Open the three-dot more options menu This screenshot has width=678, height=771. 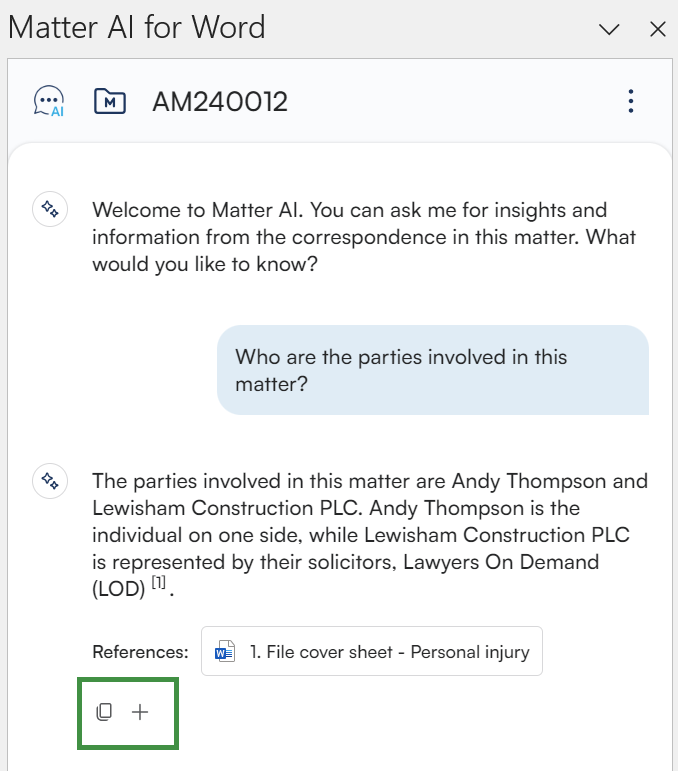tap(630, 101)
